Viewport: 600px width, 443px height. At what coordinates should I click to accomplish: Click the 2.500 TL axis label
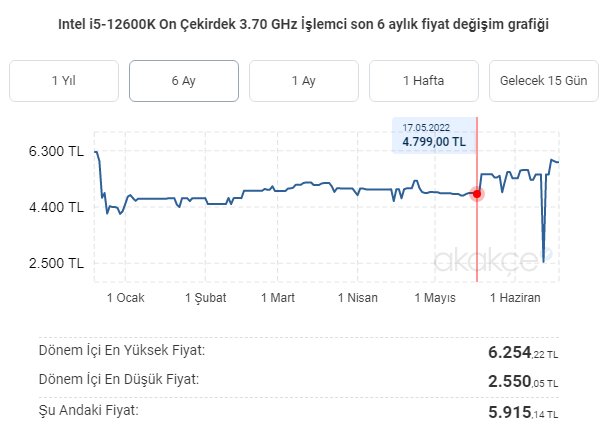56,263
